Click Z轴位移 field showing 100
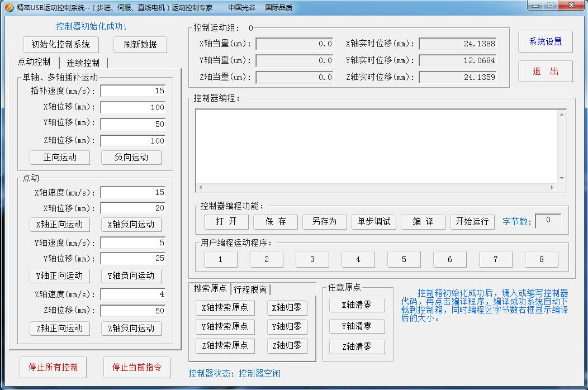Image resolution: width=588 pixels, height=390 pixels. click(x=133, y=141)
